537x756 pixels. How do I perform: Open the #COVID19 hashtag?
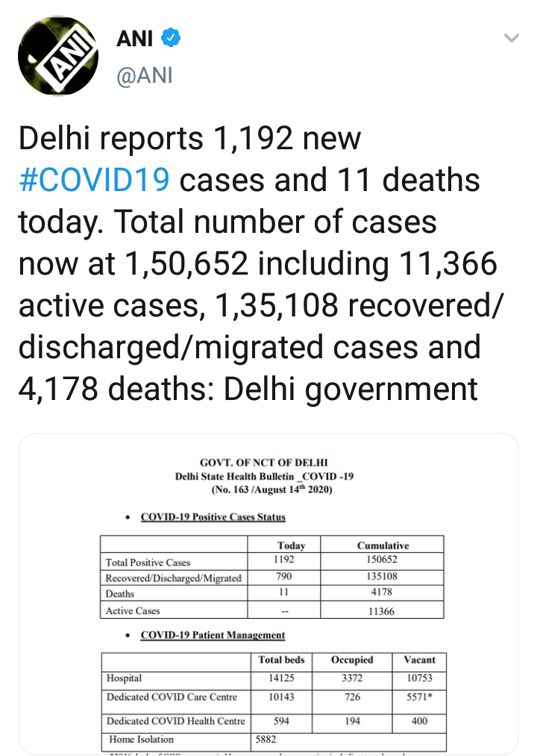(x=94, y=180)
